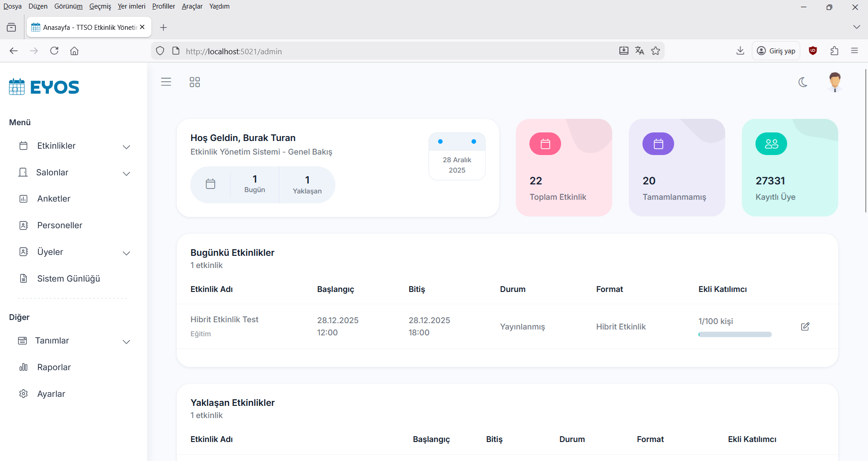Image resolution: width=868 pixels, height=461 pixels.
Task: Click the participant capacity progress bar
Action: [735, 334]
